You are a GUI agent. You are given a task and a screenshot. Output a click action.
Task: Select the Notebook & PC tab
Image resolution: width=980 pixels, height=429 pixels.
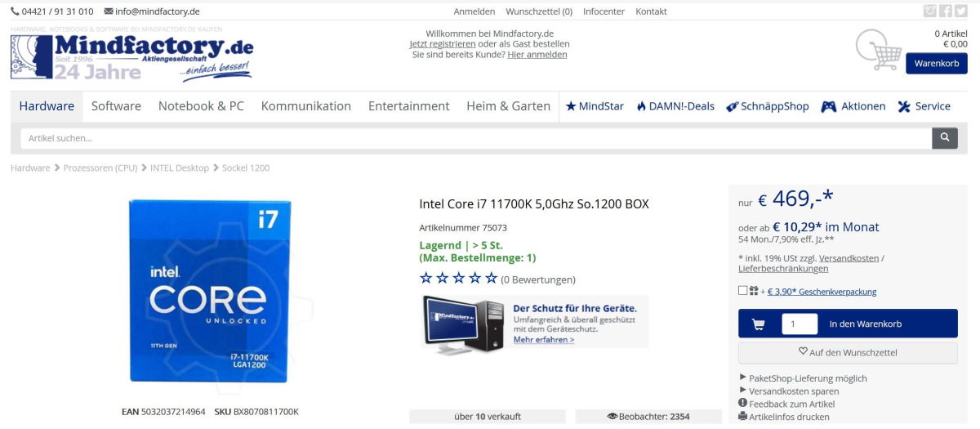pyautogui.click(x=201, y=106)
